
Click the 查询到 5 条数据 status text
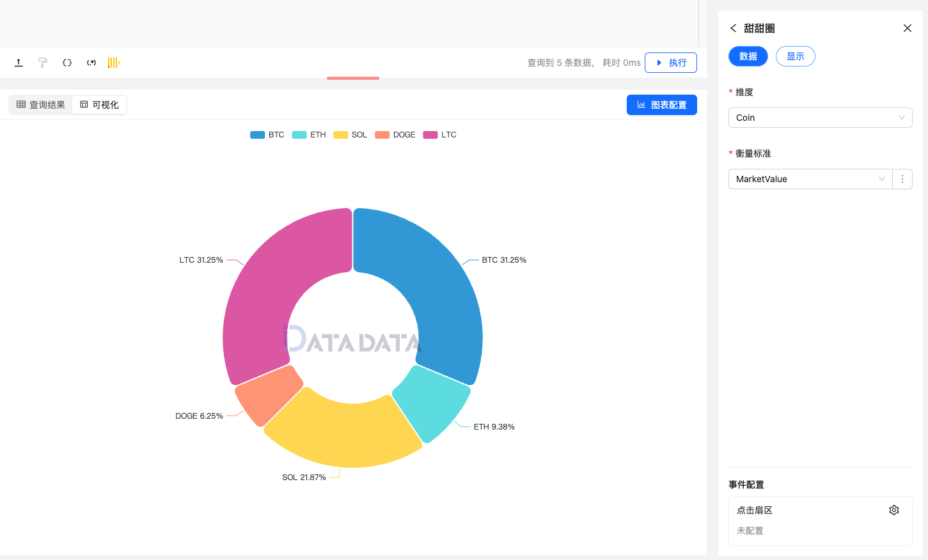tap(560, 63)
